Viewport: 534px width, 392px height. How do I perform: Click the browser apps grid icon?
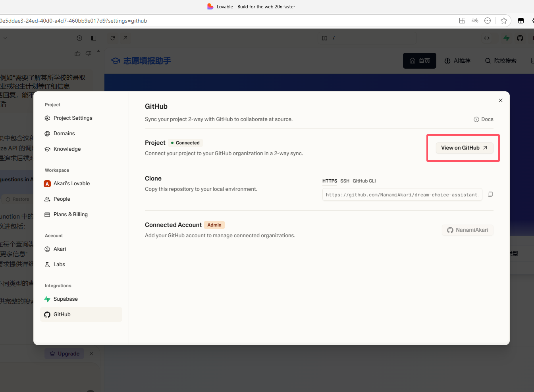(x=462, y=21)
